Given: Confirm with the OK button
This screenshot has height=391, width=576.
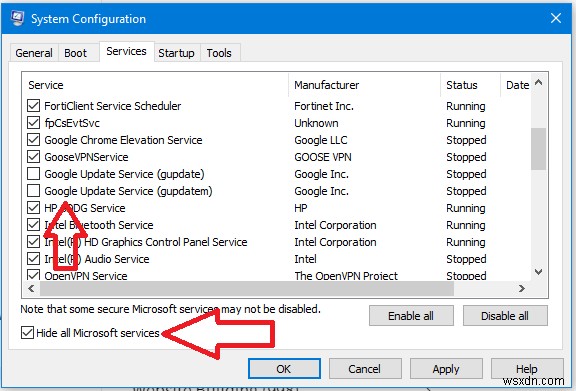Looking at the screenshot, I should 284,369.
